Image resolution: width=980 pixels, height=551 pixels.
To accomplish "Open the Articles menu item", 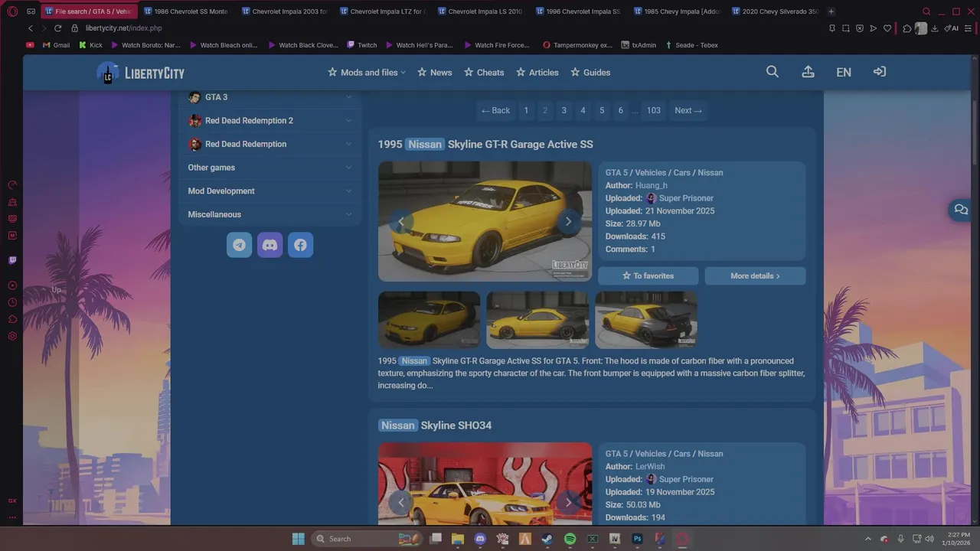I will click(x=537, y=73).
